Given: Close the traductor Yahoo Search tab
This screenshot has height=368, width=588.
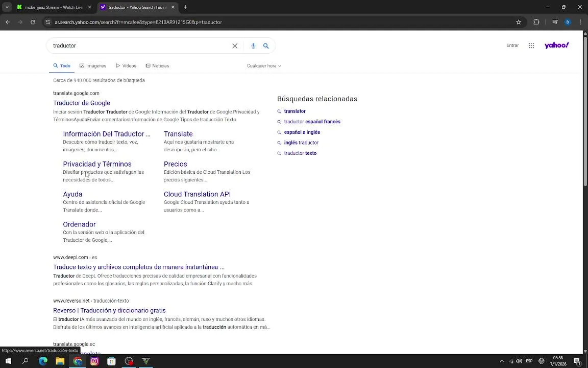Looking at the screenshot, I should 173,7.
